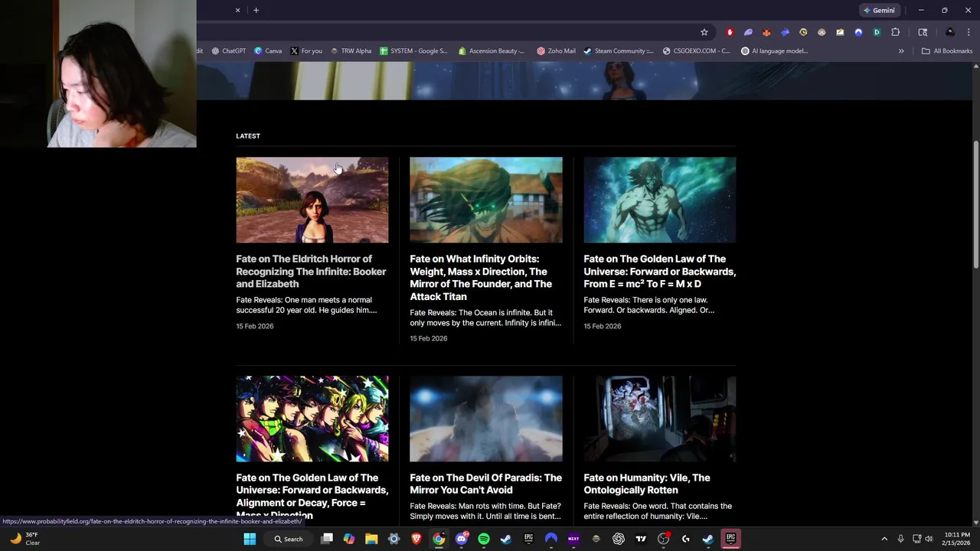Click the blue glowing Titan thumbnail
Viewport: 980px width, 551px height.
coord(660,200)
